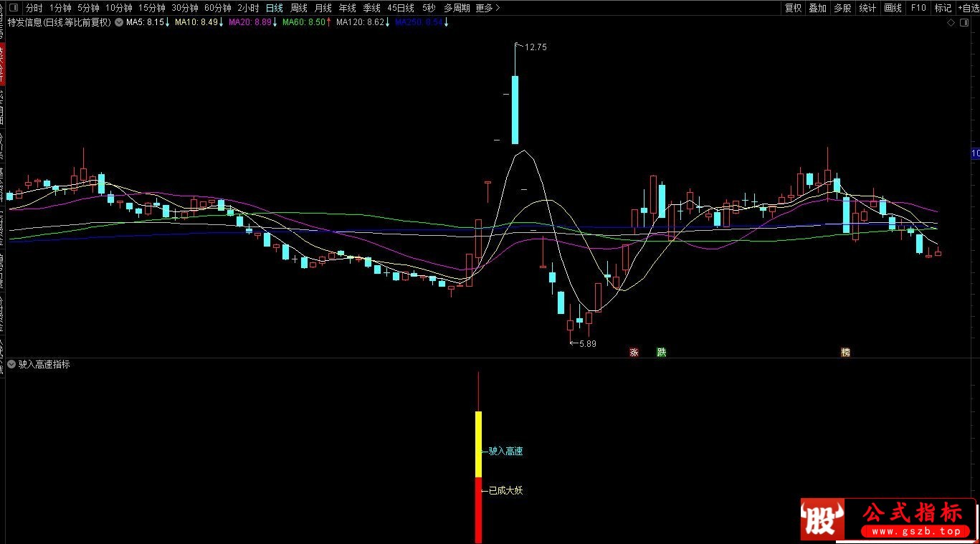Viewport: 980px width, 544px height.
Task: Select the red-highlighted left sidebar tab
Action: click(2, 64)
